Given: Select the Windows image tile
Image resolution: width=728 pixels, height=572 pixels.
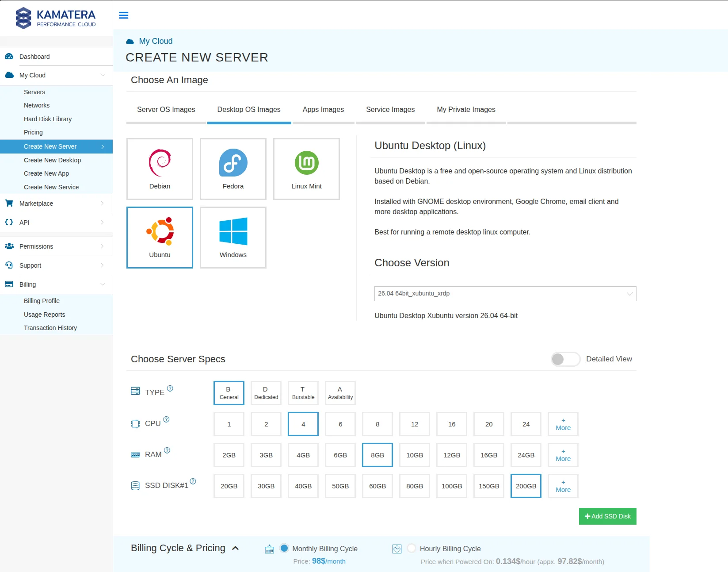Looking at the screenshot, I should pyautogui.click(x=233, y=238).
